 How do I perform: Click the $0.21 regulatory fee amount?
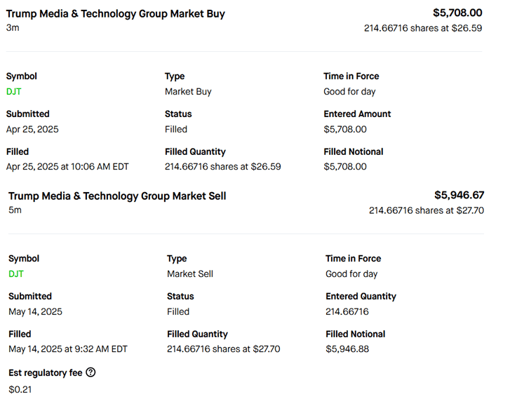pos(20,389)
